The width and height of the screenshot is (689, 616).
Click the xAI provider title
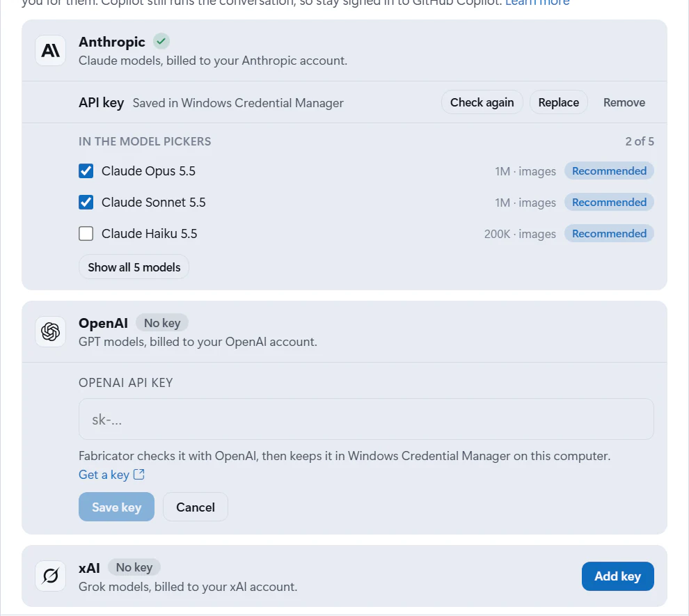point(89,568)
